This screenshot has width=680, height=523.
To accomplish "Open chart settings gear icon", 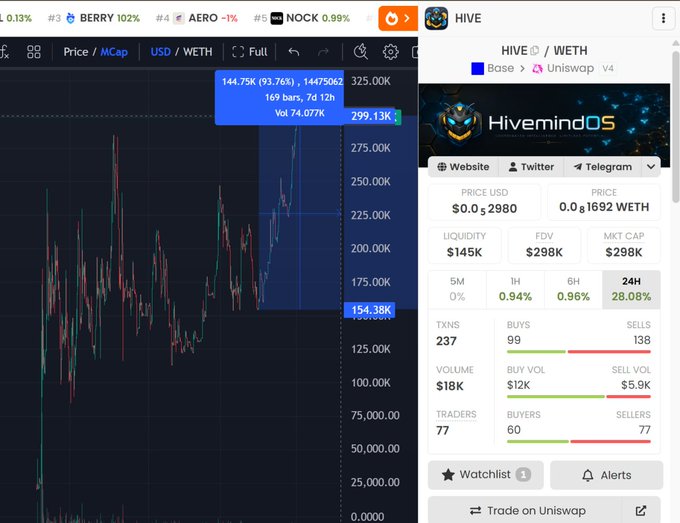I will [390, 52].
